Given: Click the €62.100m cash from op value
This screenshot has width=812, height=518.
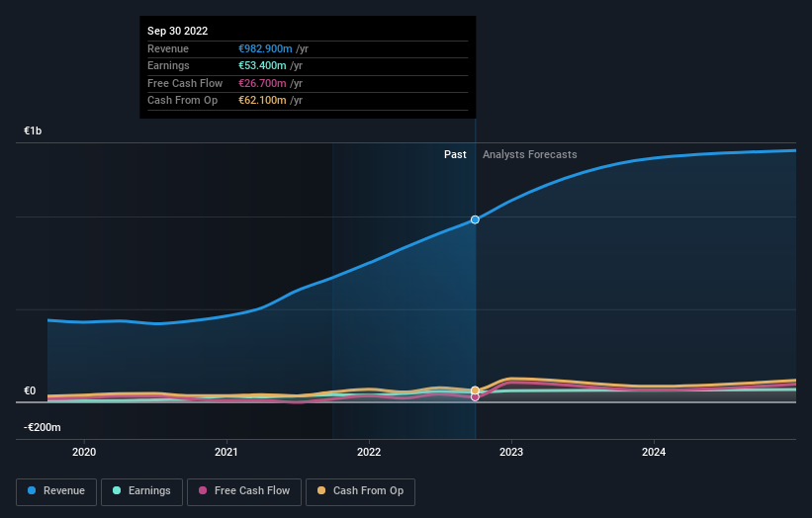Looking at the screenshot, I should pyautogui.click(x=262, y=101).
